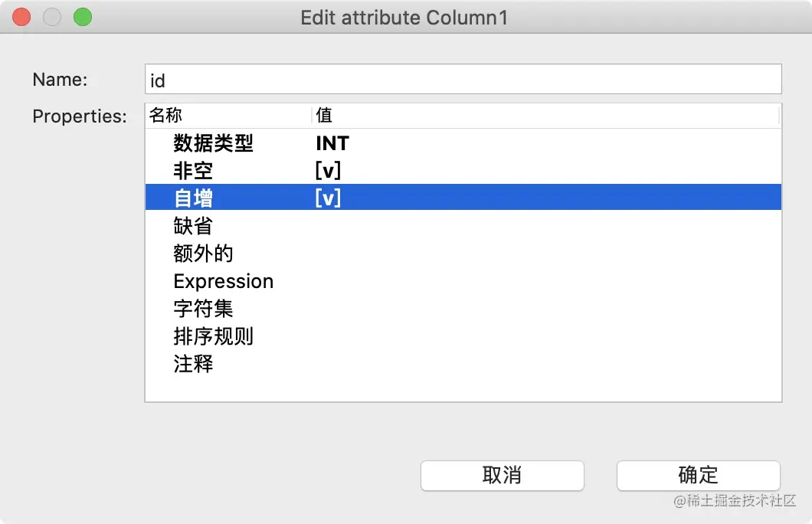812x524 pixels.
Task: Toggle the 非空 [v] checkbox value
Action: click(x=328, y=170)
